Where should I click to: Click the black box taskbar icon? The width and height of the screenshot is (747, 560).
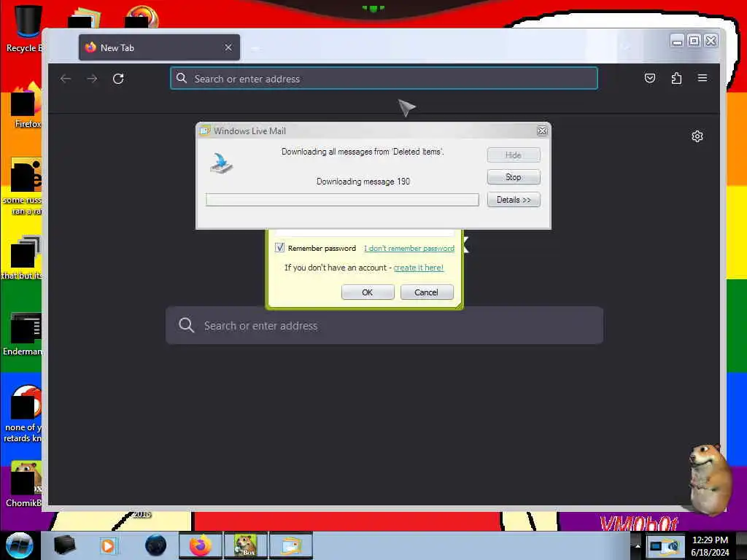[64, 545]
